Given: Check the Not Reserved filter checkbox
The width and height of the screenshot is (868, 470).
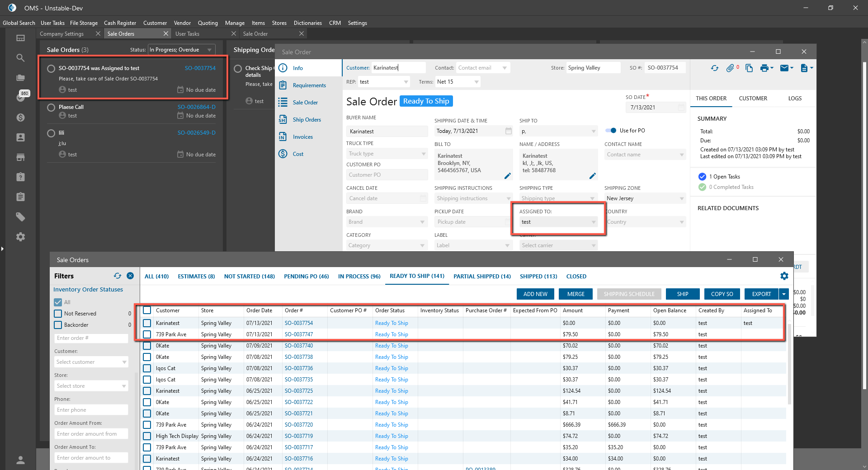Looking at the screenshot, I should tap(58, 314).
